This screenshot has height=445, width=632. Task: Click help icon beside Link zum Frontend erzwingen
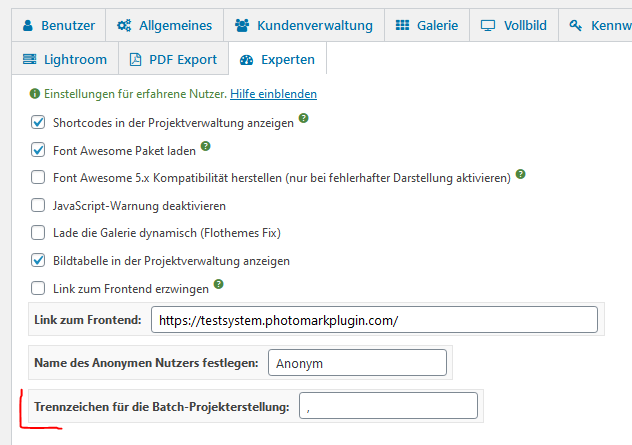tap(218, 285)
